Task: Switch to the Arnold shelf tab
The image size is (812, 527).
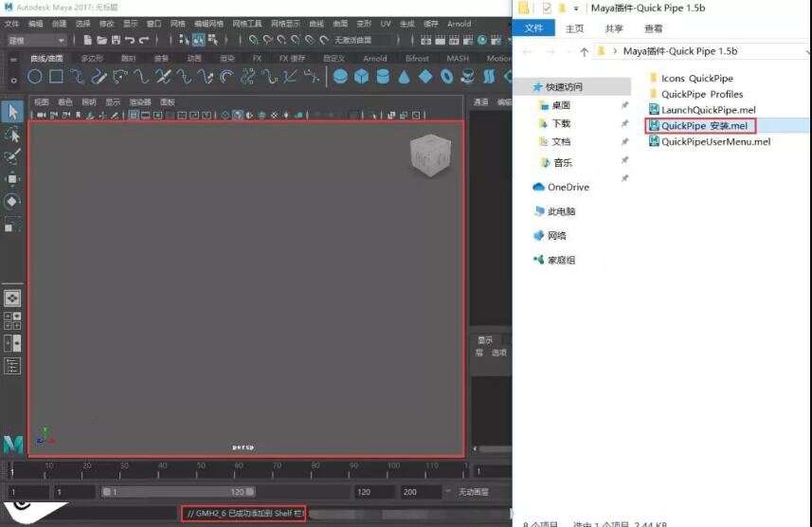Action: (375, 59)
